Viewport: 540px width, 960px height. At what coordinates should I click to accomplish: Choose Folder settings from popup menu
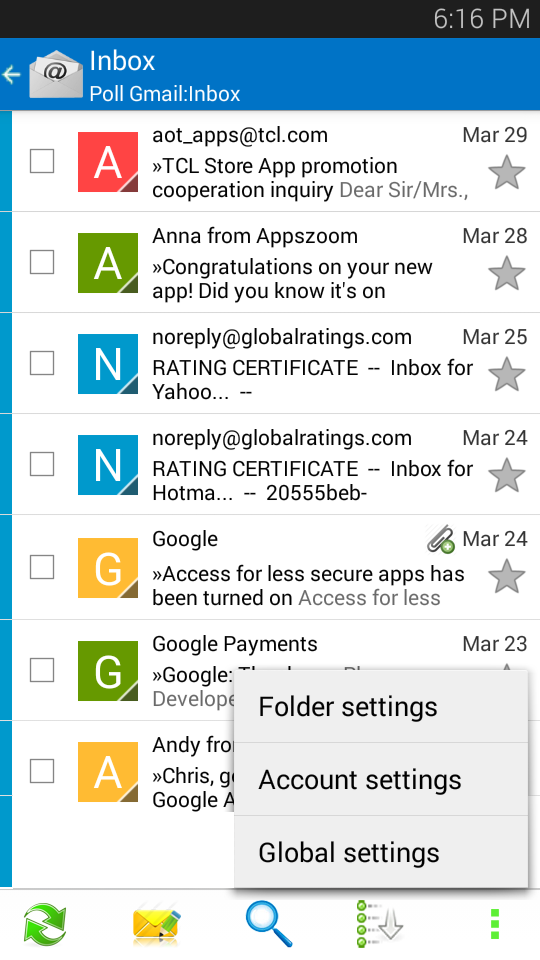(381, 707)
